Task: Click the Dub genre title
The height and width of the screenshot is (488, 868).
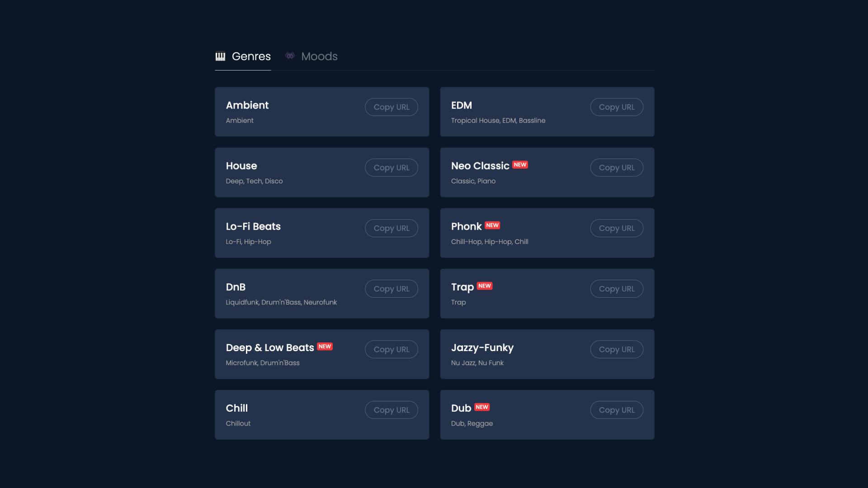Action: [461, 408]
